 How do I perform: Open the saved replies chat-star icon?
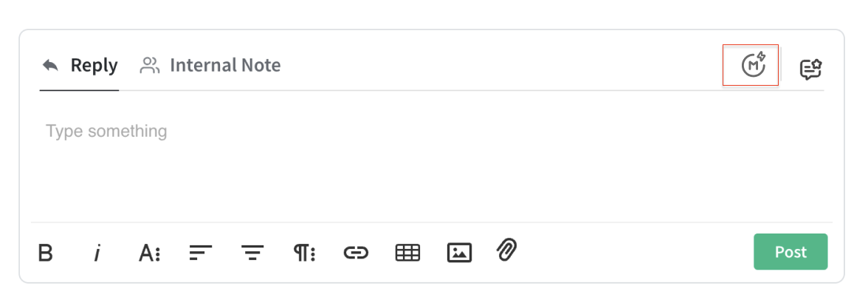(810, 69)
